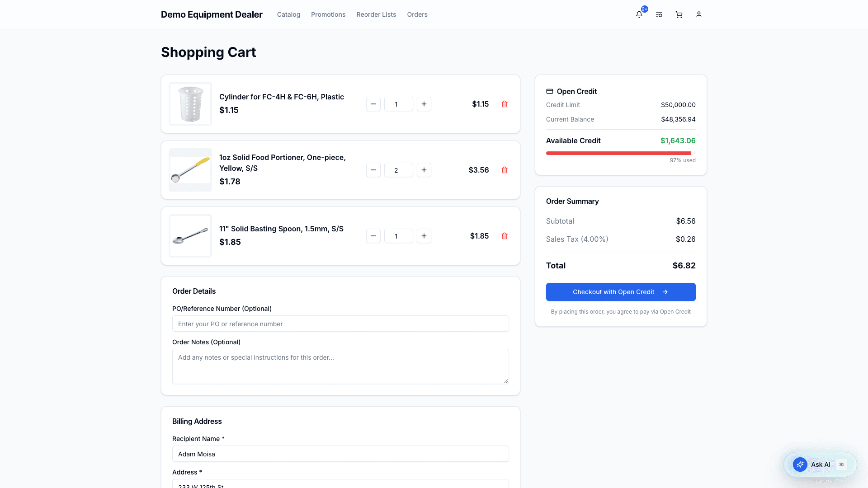The image size is (868, 488).
Task: Open the Promotions page
Action: point(328,14)
